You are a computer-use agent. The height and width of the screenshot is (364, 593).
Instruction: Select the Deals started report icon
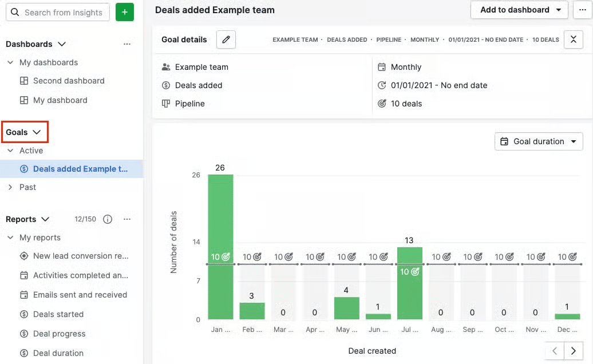pyautogui.click(x=23, y=314)
